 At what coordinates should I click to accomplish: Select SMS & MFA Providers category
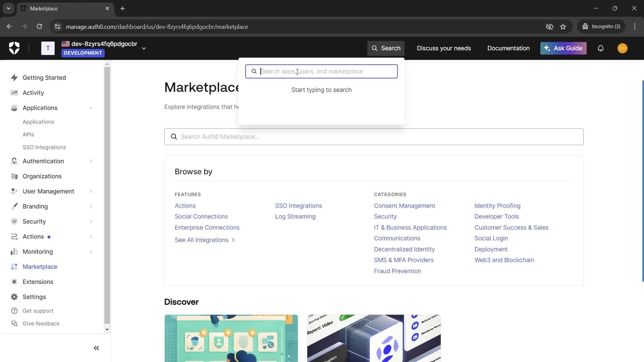click(x=404, y=260)
